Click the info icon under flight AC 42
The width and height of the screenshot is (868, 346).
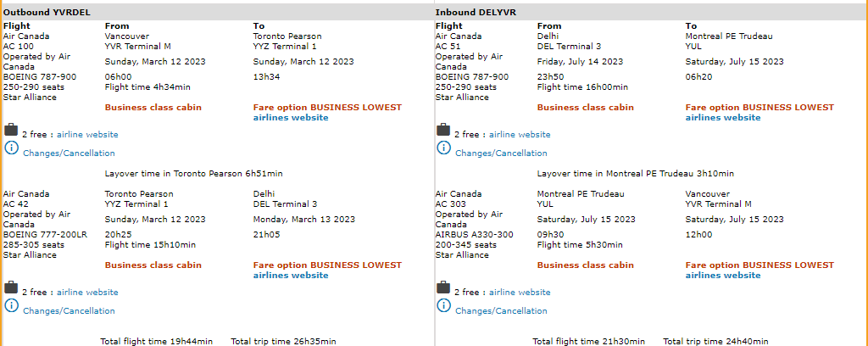click(x=11, y=306)
